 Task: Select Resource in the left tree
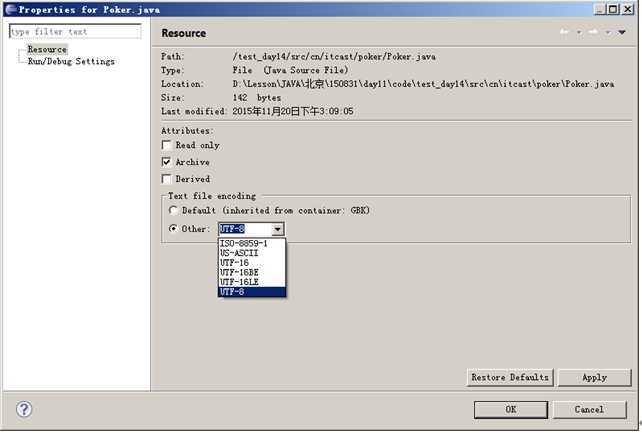[47, 49]
